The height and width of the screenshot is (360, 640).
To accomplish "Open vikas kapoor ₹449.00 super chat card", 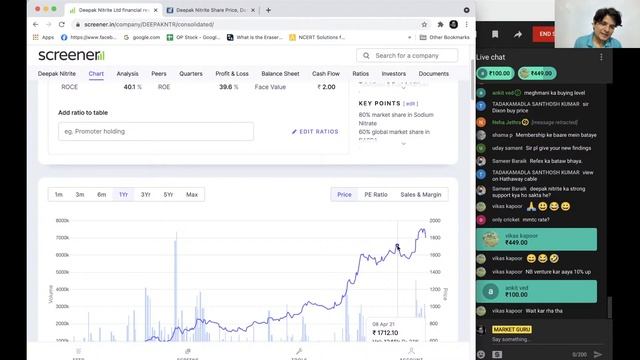I will coord(536,239).
